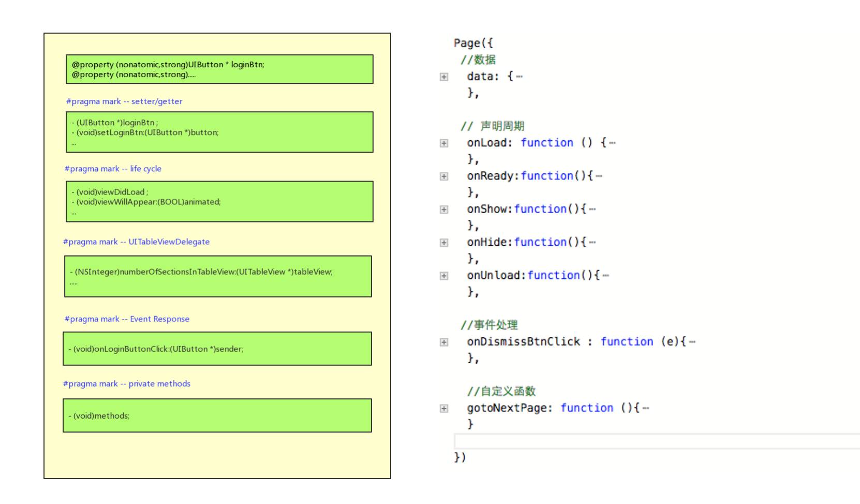Click the viewDidLoad life cycle methods box
Viewport: 860px width, 504px height.
(x=219, y=201)
